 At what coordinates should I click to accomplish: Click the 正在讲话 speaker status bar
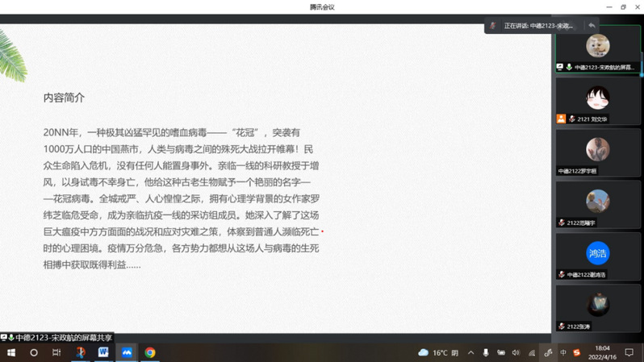point(537,26)
